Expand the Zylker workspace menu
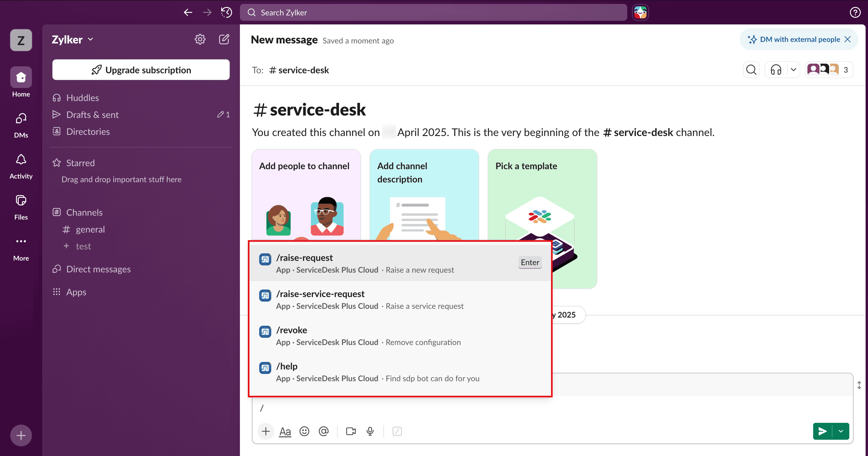 (x=72, y=40)
